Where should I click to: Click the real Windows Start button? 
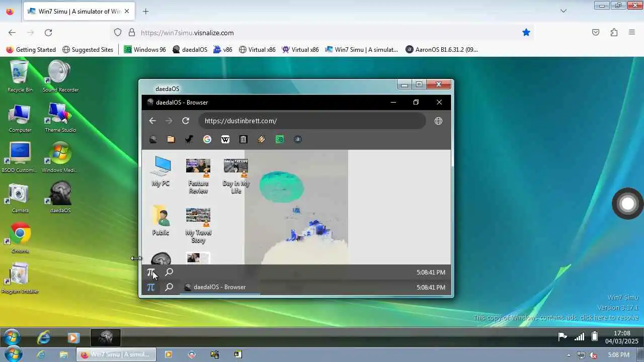click(x=12, y=354)
